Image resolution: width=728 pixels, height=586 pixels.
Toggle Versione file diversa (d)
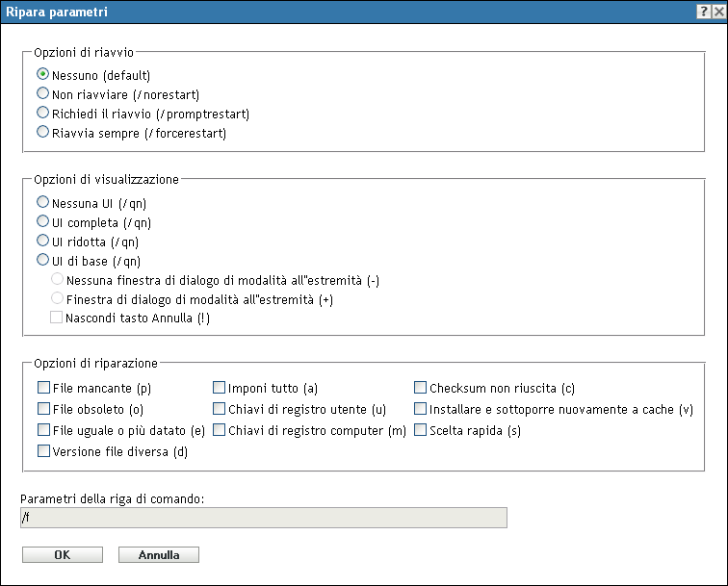tap(43, 451)
